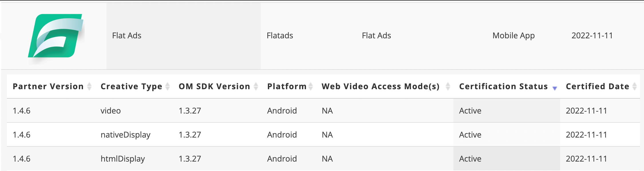Click NA in the htmlDisplay row
This screenshot has width=644, height=171.
click(x=327, y=159)
